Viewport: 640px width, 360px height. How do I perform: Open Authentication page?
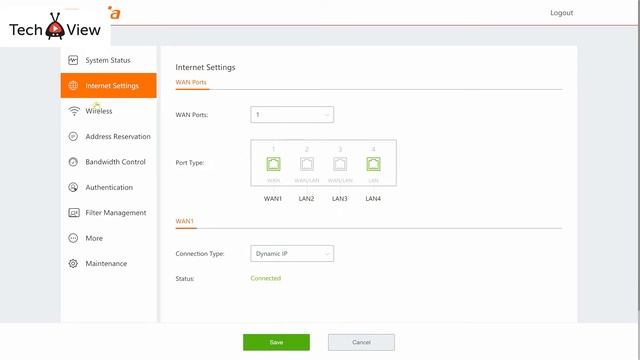click(x=109, y=187)
